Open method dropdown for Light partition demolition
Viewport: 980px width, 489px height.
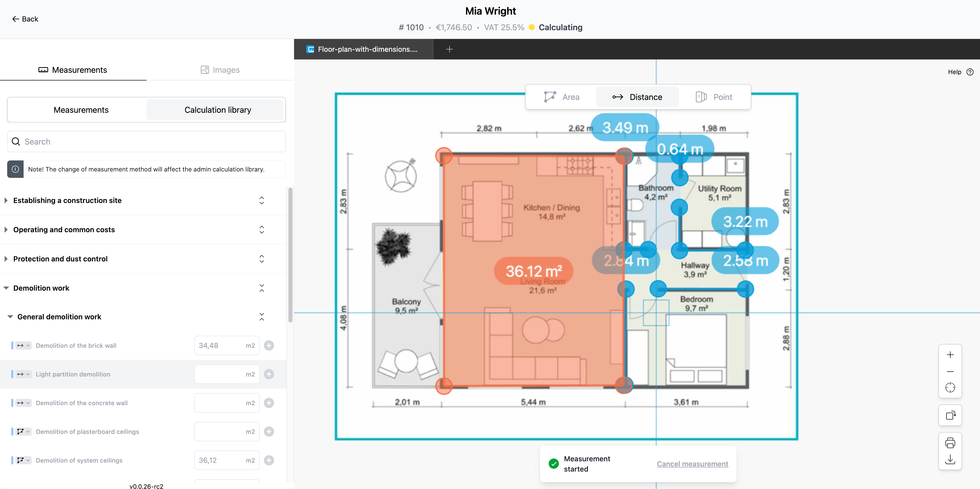click(24, 374)
